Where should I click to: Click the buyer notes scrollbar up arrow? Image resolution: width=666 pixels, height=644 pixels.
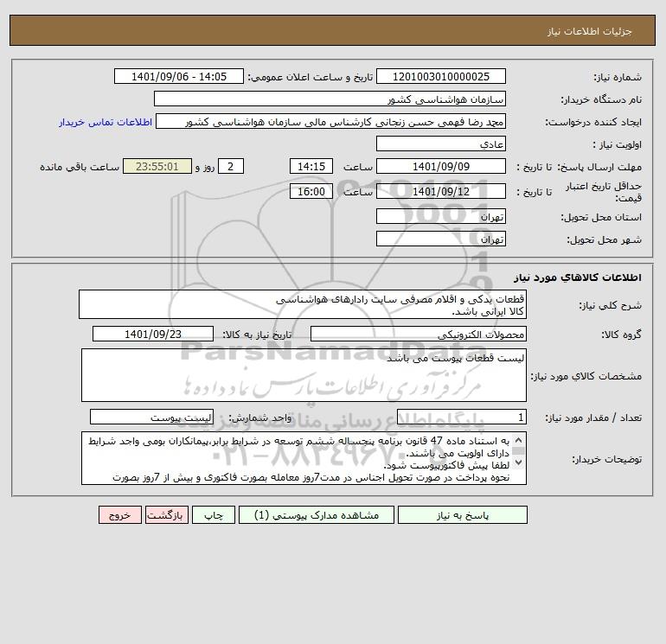point(518,440)
